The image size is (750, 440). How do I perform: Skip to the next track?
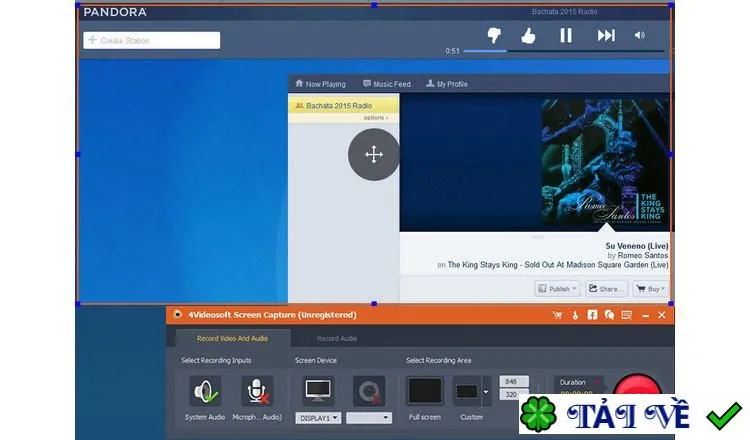(606, 35)
